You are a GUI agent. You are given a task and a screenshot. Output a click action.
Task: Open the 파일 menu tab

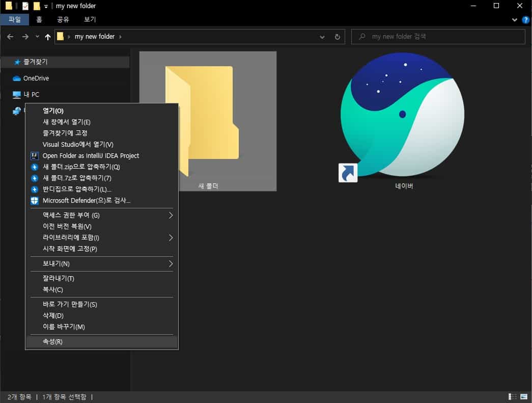pos(15,20)
